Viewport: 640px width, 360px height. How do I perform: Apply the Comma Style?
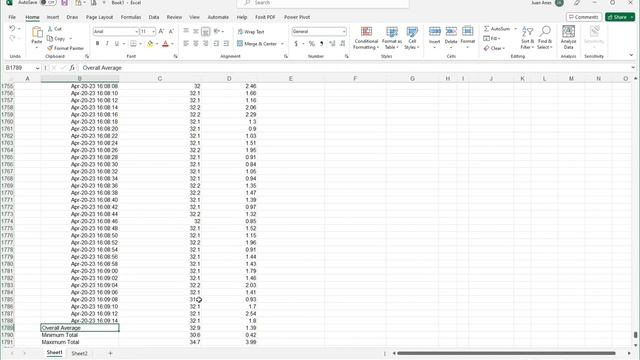point(322,44)
